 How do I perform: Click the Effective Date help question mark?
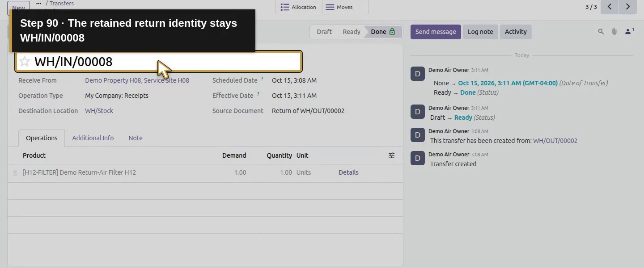pyautogui.click(x=258, y=94)
